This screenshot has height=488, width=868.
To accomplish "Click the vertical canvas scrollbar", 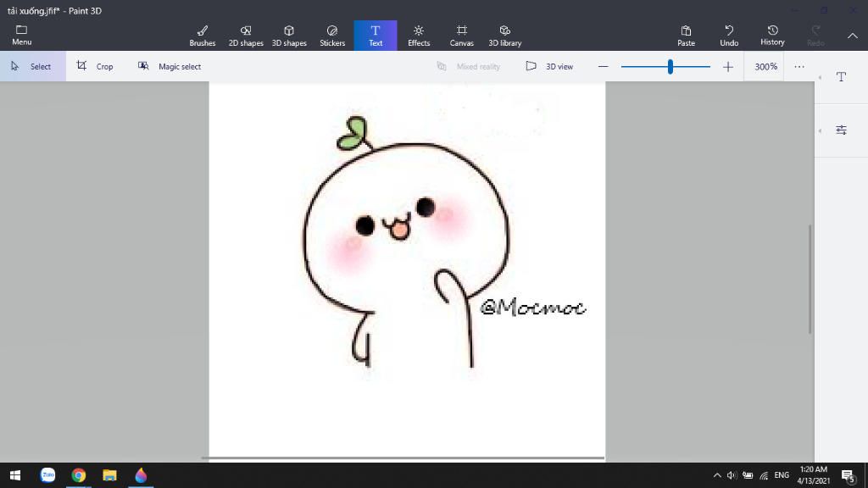I will [x=810, y=279].
